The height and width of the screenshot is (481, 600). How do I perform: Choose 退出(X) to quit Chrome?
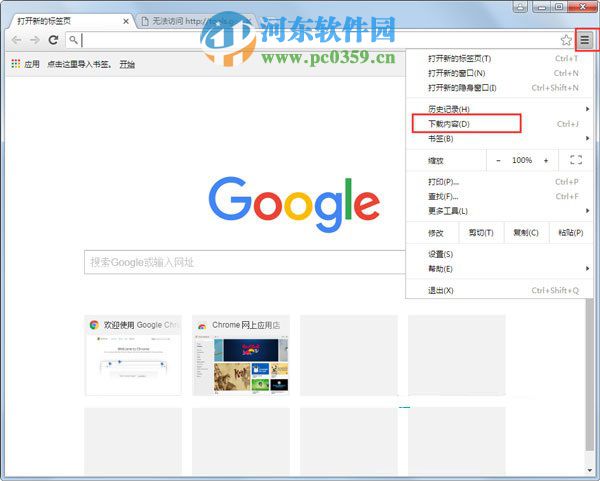click(x=499, y=290)
